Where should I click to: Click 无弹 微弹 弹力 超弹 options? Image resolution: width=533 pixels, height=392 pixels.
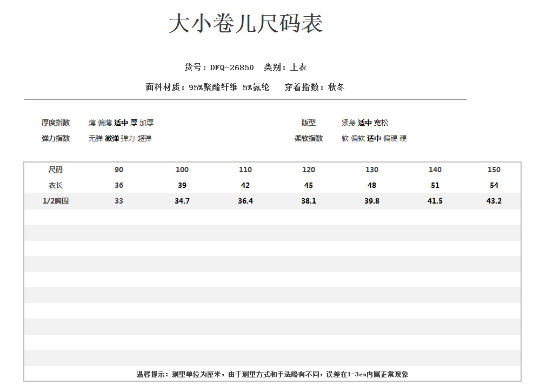pyautogui.click(x=120, y=138)
